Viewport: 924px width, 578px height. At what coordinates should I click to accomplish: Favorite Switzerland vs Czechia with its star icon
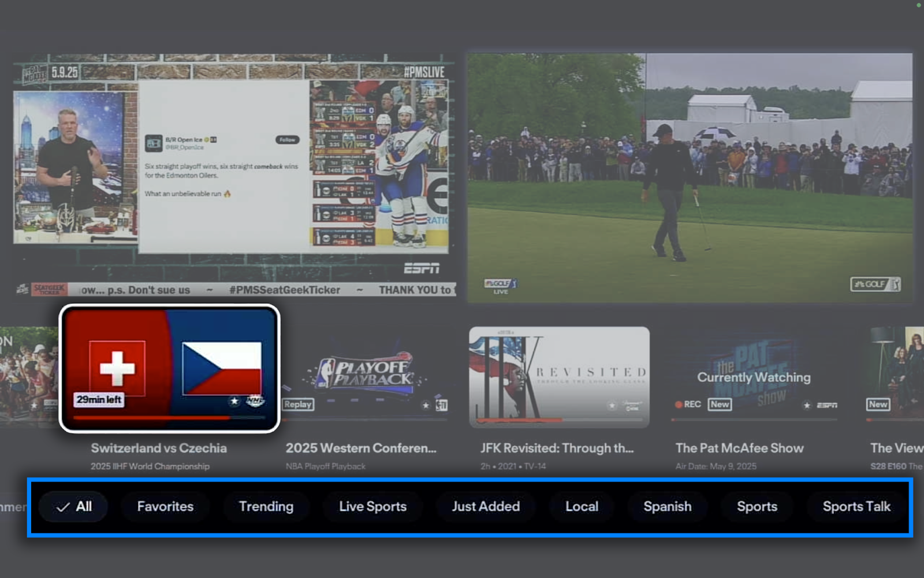click(234, 401)
